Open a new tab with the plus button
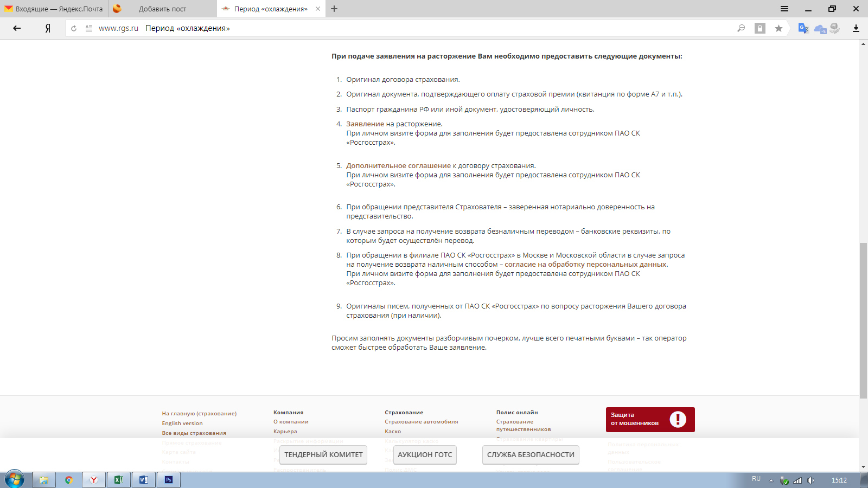The height and width of the screenshot is (488, 868). pos(334,9)
